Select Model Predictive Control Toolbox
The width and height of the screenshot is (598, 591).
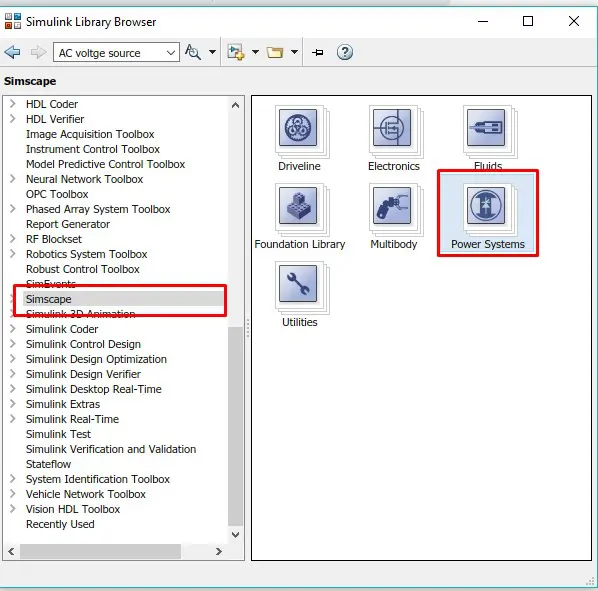coord(105,164)
